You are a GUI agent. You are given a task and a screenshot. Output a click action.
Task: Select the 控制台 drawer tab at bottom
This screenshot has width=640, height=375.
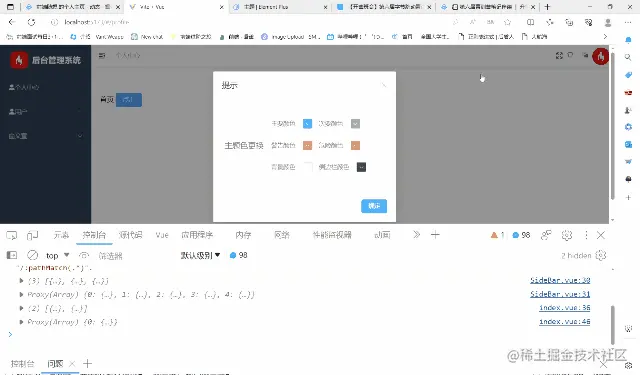click(x=22, y=364)
